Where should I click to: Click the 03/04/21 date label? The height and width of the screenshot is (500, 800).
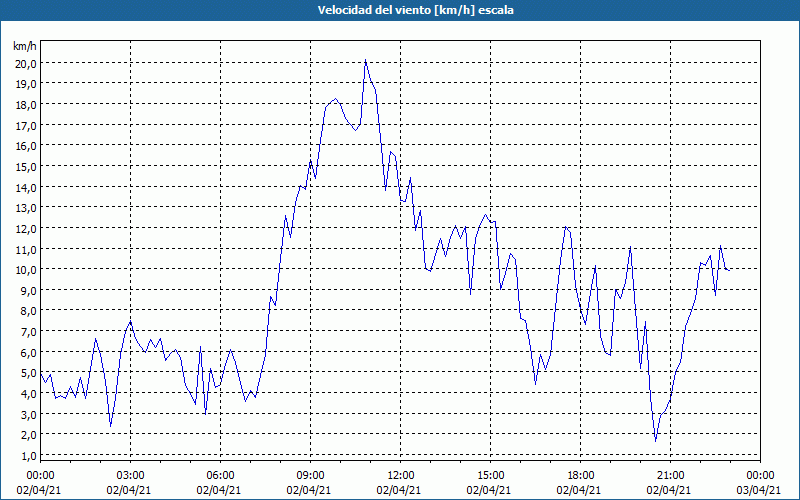[758, 490]
